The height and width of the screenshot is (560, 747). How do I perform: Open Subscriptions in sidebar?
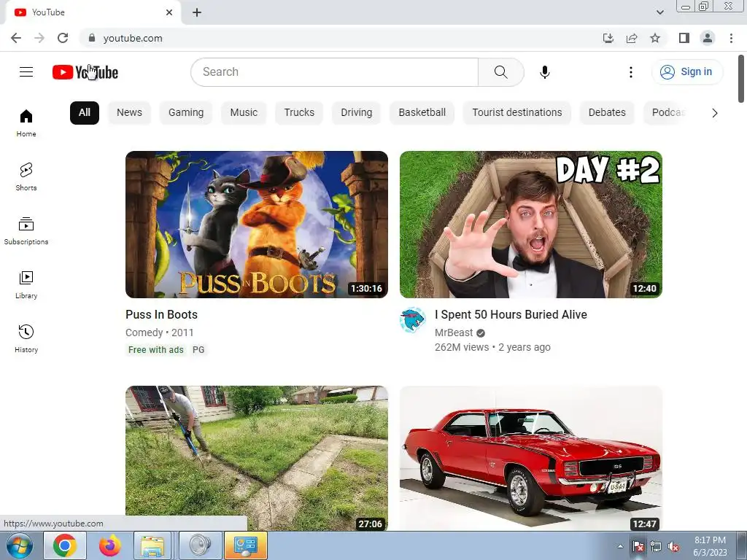pyautogui.click(x=26, y=231)
